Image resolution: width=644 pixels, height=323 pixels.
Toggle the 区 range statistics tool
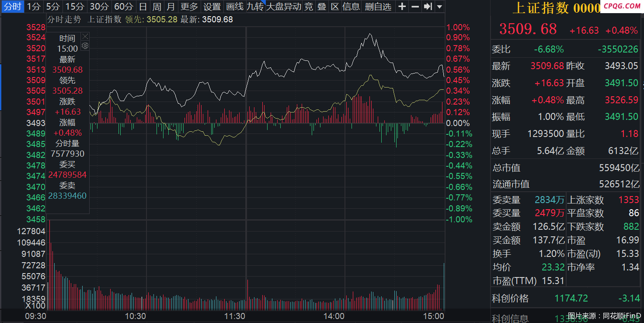pos(335,7)
